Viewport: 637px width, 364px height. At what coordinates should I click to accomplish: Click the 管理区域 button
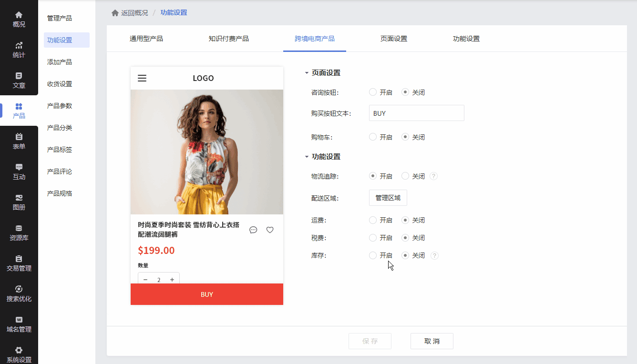388,198
